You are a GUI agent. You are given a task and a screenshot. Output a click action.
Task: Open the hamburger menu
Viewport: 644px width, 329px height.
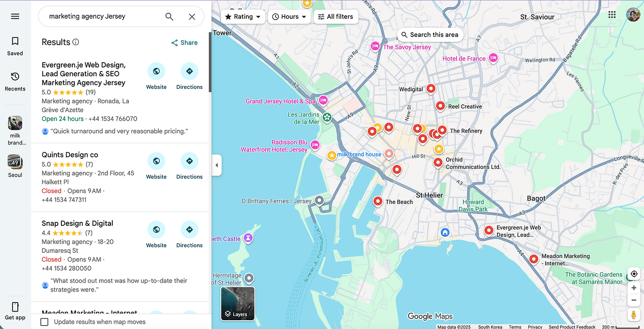14,16
